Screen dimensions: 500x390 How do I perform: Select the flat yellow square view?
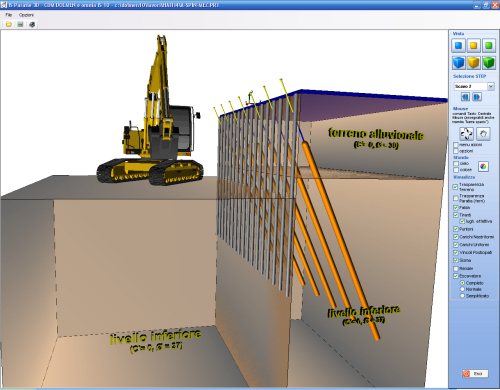pyautogui.click(x=473, y=46)
